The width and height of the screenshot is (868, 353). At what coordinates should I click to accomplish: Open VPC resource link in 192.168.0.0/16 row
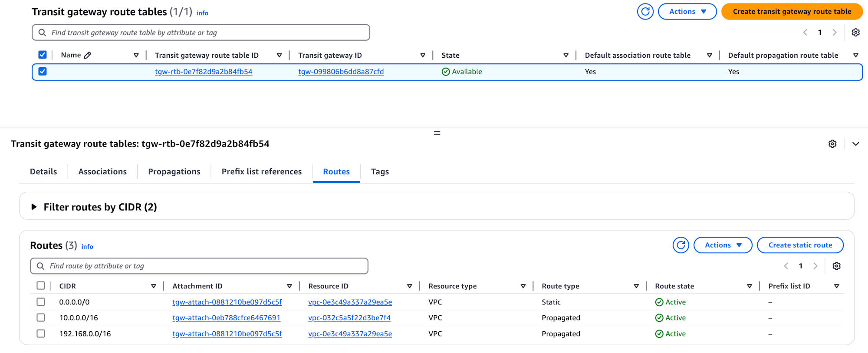coord(350,334)
